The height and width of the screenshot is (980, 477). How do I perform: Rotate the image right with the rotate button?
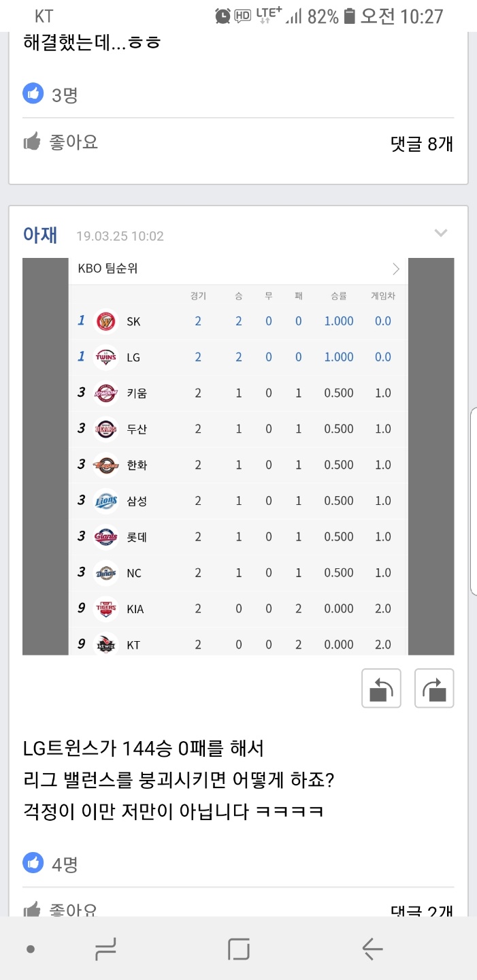tap(434, 688)
